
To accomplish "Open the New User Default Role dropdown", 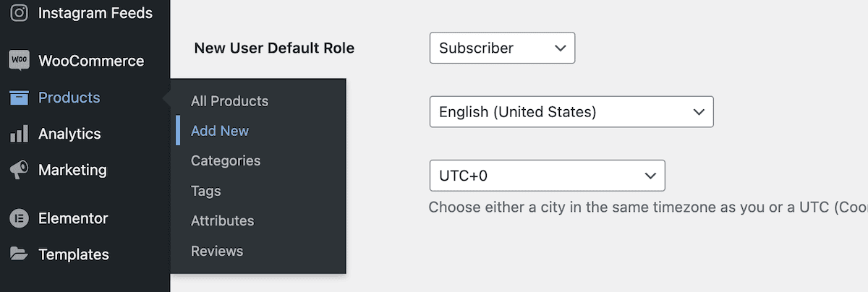I will pos(502,48).
